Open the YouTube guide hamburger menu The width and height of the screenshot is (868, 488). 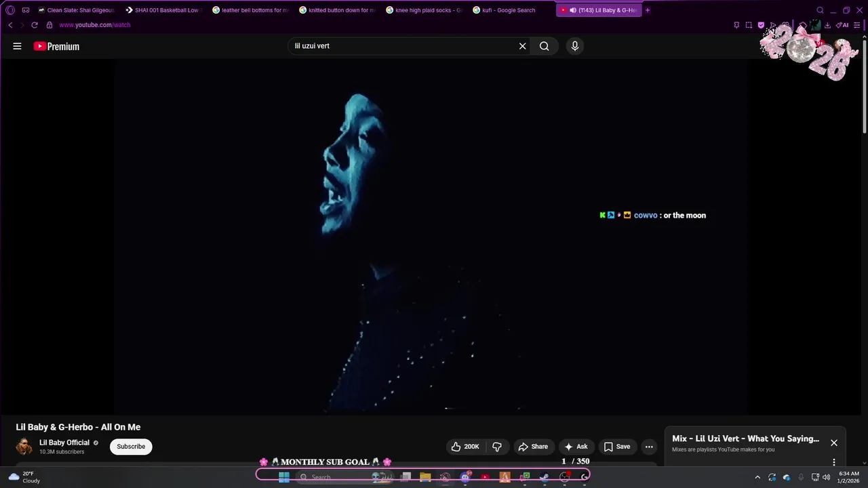click(17, 46)
